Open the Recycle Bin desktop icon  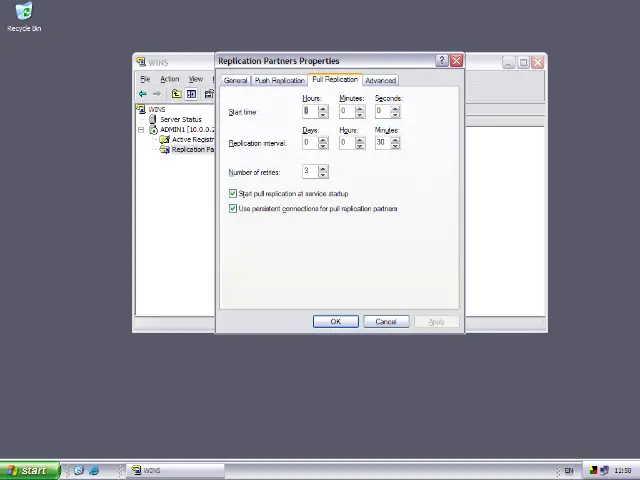click(x=23, y=13)
